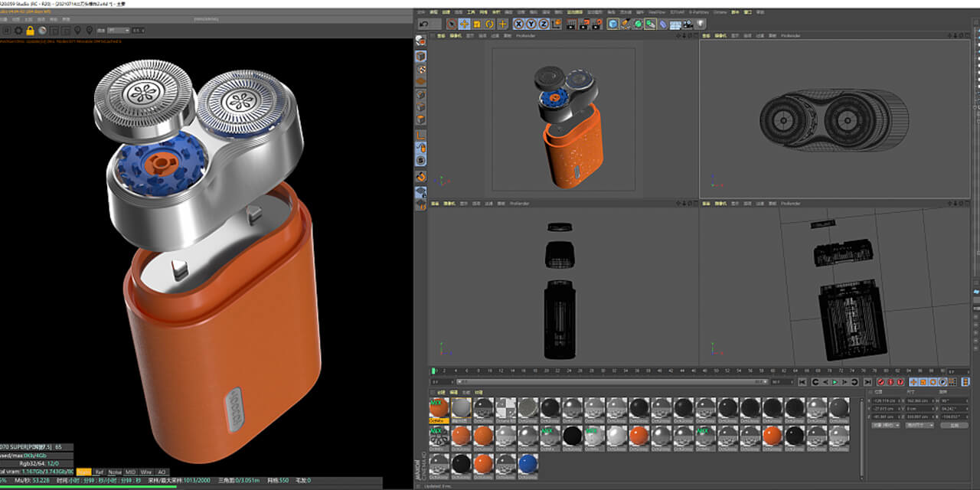Open the RealFlow menu in menu bar
This screenshot has height=490, width=980.
pyautogui.click(x=656, y=12)
